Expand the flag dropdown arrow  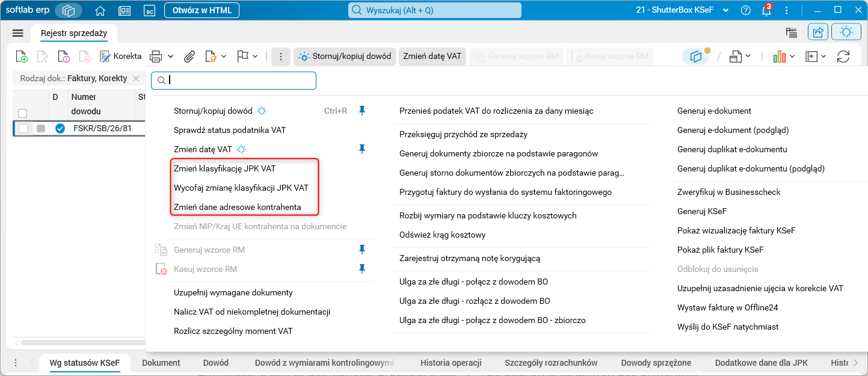click(255, 57)
